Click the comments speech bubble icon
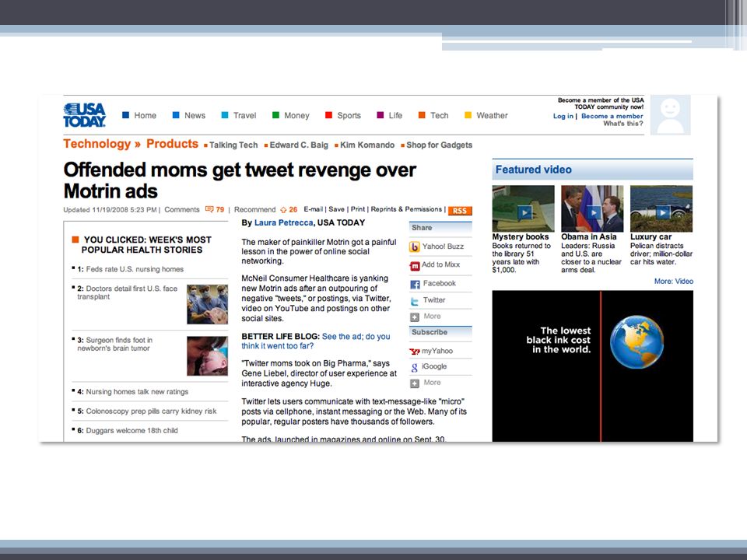This screenshot has width=747, height=560. [x=209, y=209]
